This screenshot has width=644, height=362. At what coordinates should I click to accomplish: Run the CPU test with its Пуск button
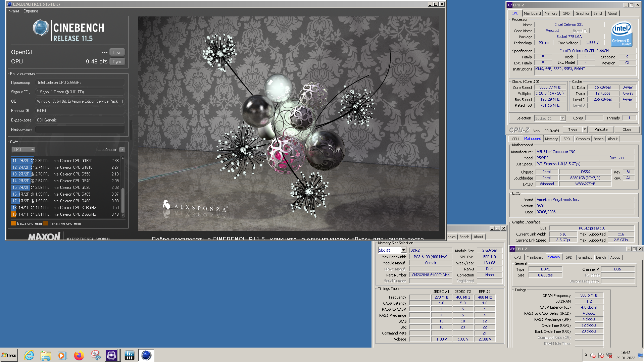pyautogui.click(x=117, y=62)
